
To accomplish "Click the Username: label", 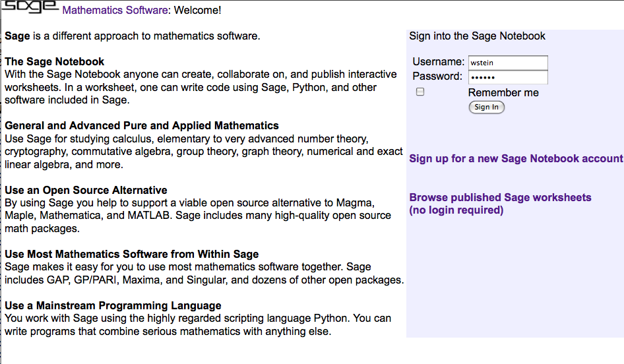I will [438, 62].
